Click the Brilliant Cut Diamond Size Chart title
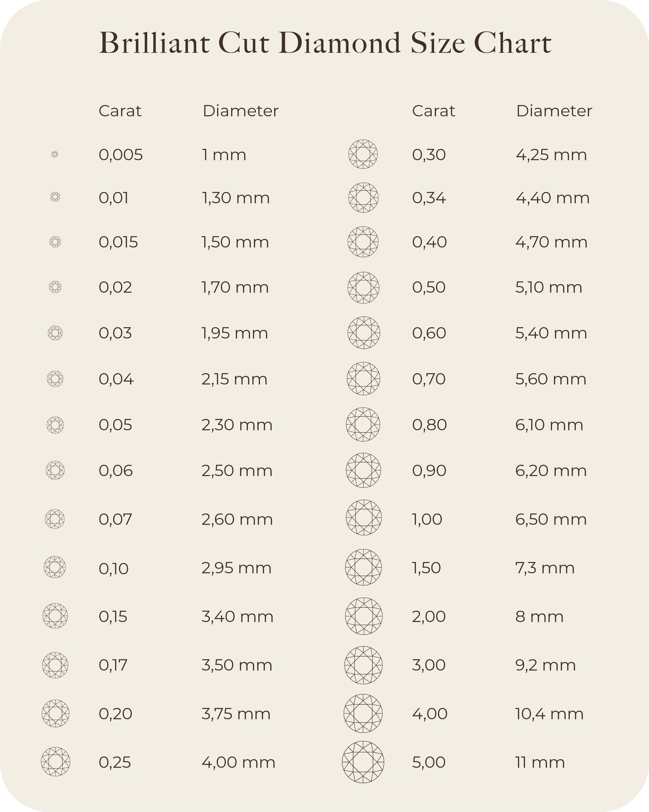 click(325, 43)
